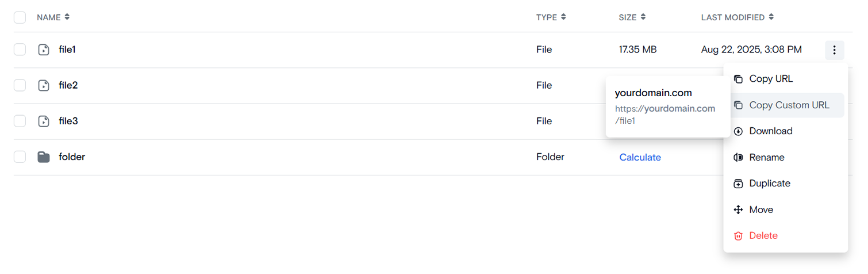Click the Move arrows icon in the menu
The image size is (868, 274).
point(739,210)
